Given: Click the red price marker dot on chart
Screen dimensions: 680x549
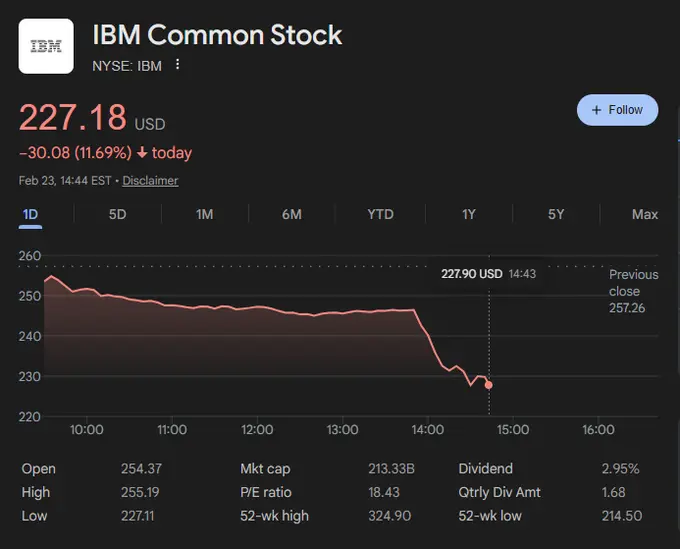Looking at the screenshot, I should pos(488,385).
